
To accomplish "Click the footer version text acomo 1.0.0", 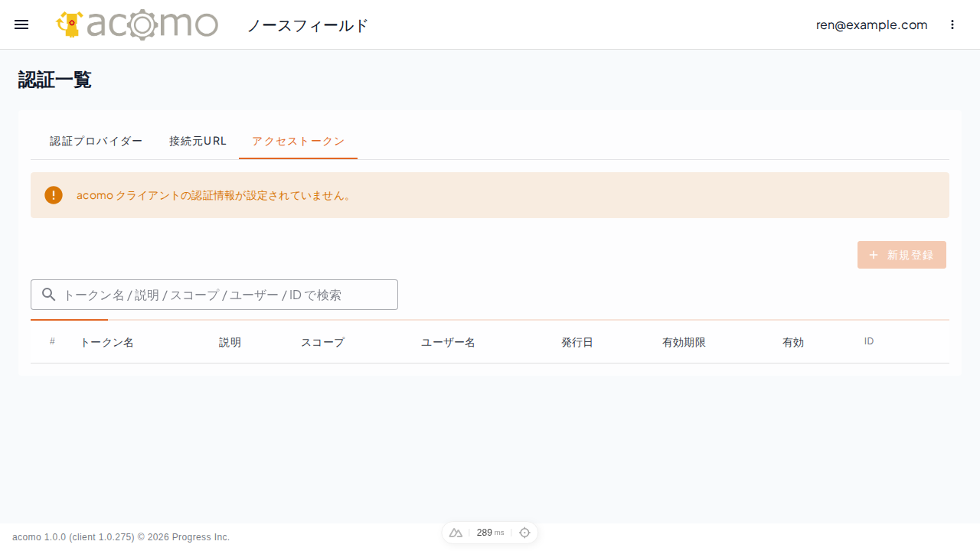I will [121, 537].
